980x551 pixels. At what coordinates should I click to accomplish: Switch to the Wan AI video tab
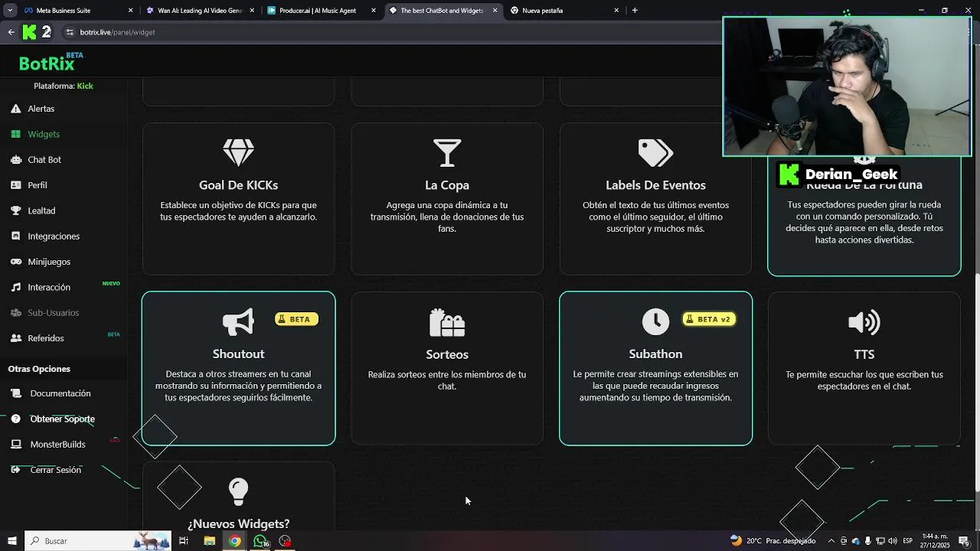click(199, 11)
